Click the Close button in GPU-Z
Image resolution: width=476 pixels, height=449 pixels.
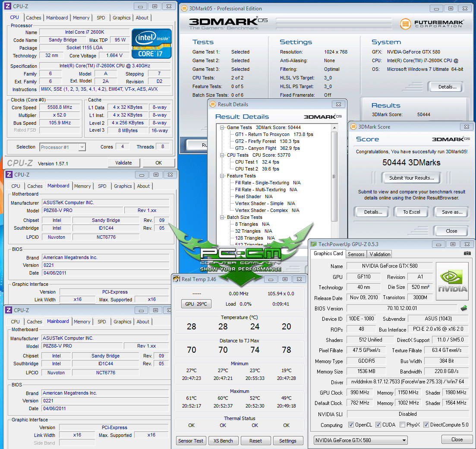click(457, 440)
